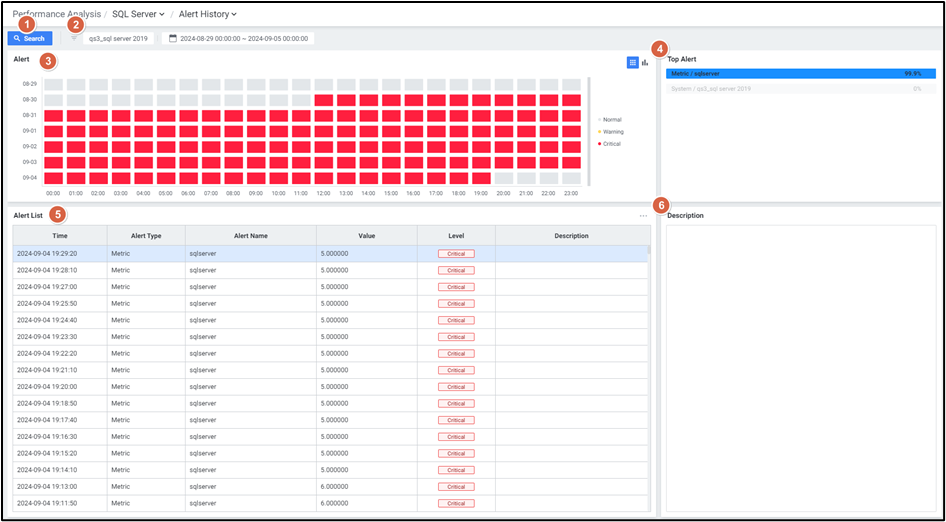The width and height of the screenshot is (946, 522).
Task: Click the Level column header
Action: pos(456,236)
